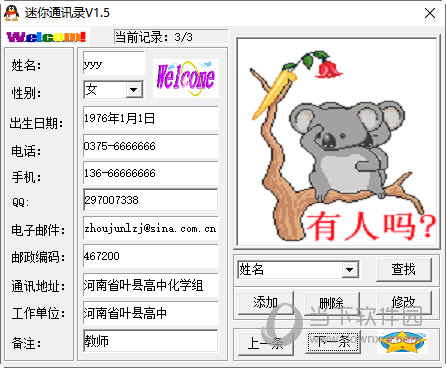Open the 姓名 search-field dropdown
Image resolution: width=446 pixels, height=368 pixels.
pos(350,269)
